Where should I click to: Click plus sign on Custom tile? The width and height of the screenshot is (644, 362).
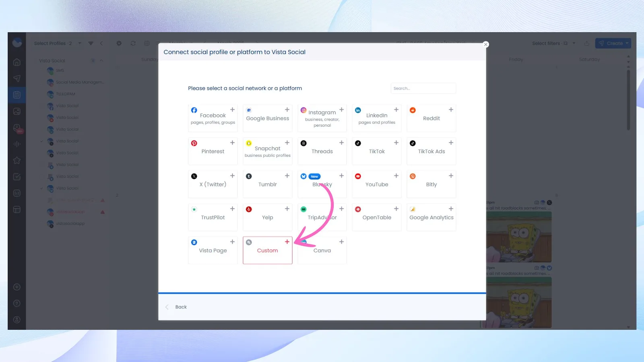(x=287, y=242)
